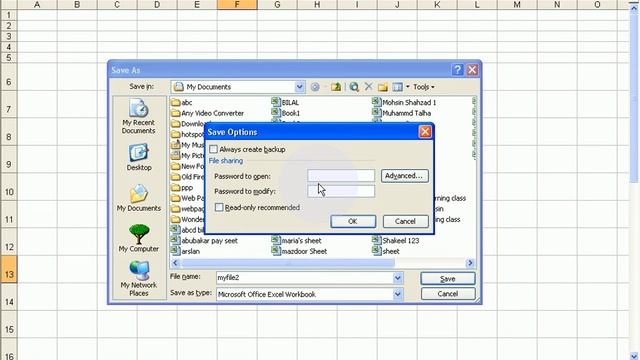
Task: Select the Book1 workbook file
Action: pos(286,113)
